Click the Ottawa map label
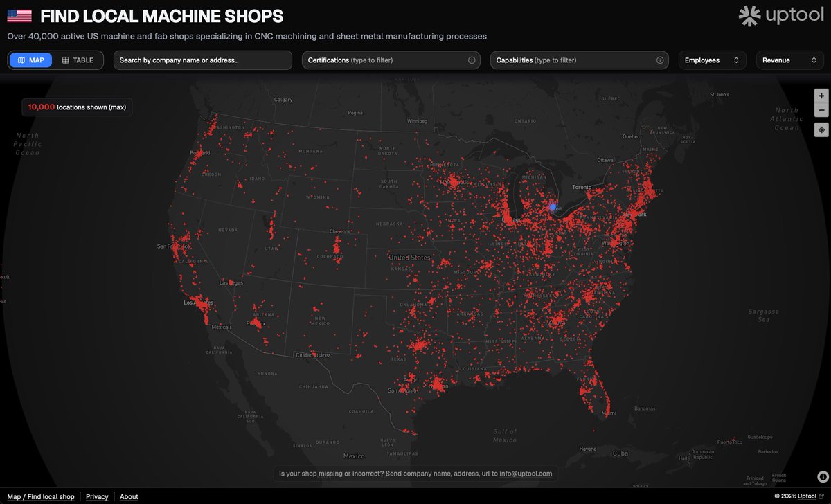The width and height of the screenshot is (831, 504). click(605, 160)
